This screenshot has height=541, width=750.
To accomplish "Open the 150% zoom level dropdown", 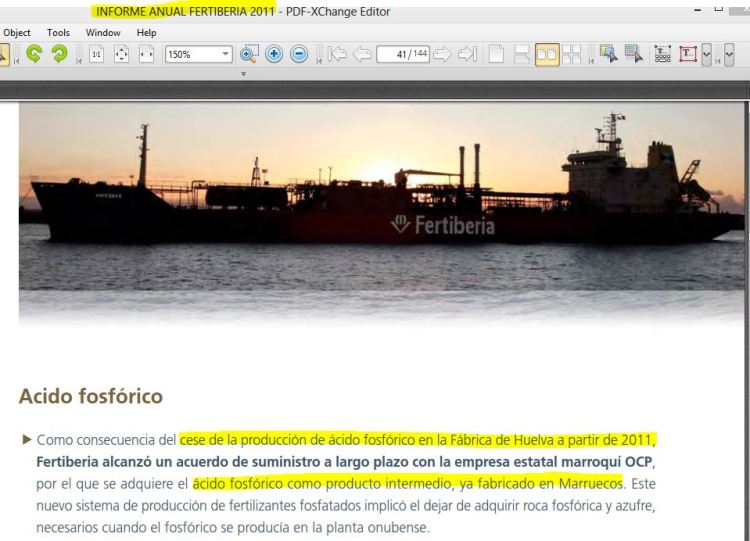I will click(225, 56).
